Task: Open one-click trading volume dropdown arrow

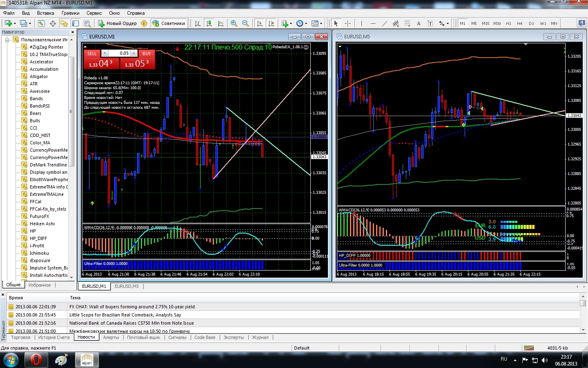Action: point(105,53)
